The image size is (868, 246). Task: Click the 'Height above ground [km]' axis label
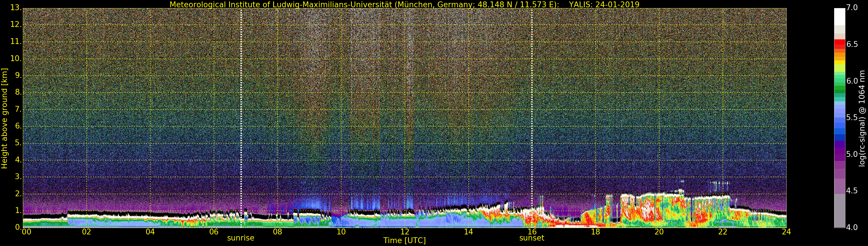click(4, 118)
